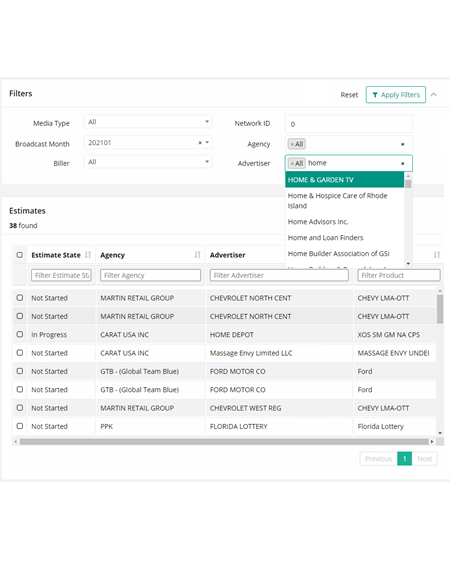The height and width of the screenshot is (585, 450).
Task: Click horizontal scrollbar right arrow
Action: [432, 442]
